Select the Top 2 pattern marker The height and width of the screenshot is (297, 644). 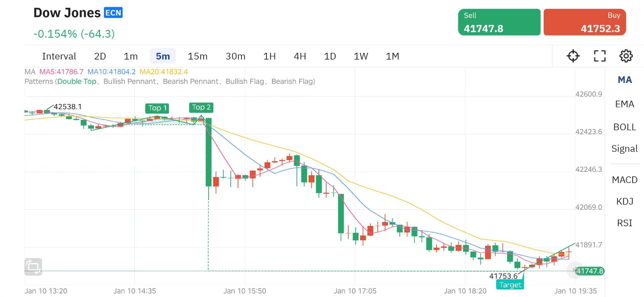(201, 107)
